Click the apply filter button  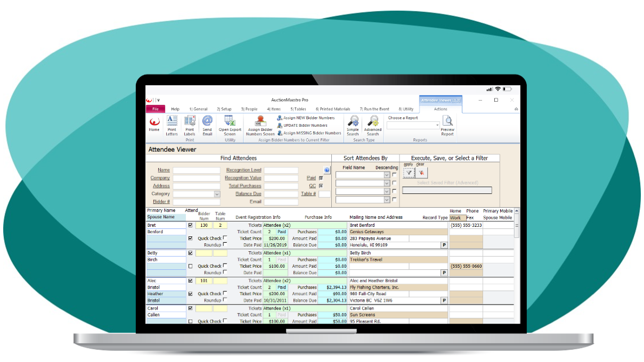tap(409, 173)
